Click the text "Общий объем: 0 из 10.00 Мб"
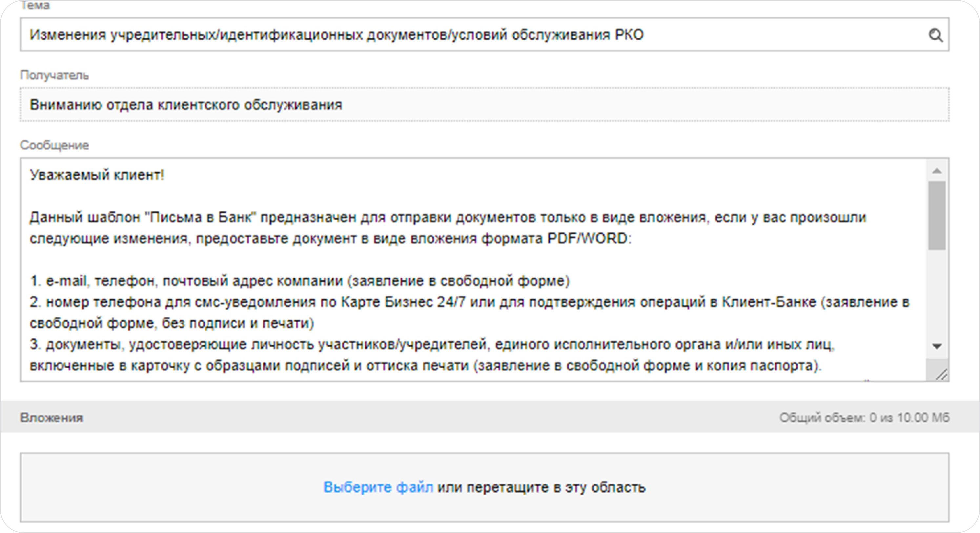This screenshot has height=533, width=980. [x=864, y=418]
